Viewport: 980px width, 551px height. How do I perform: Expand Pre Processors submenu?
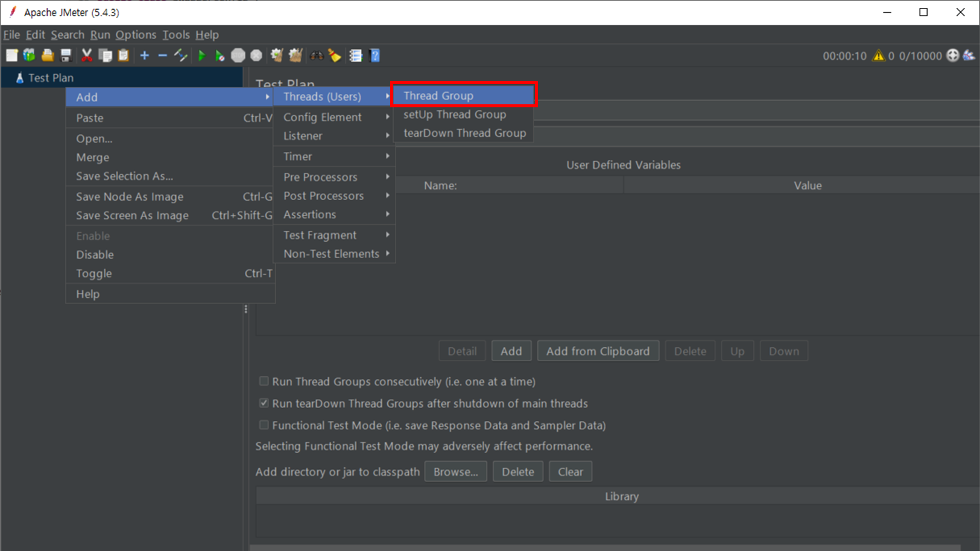[334, 177]
